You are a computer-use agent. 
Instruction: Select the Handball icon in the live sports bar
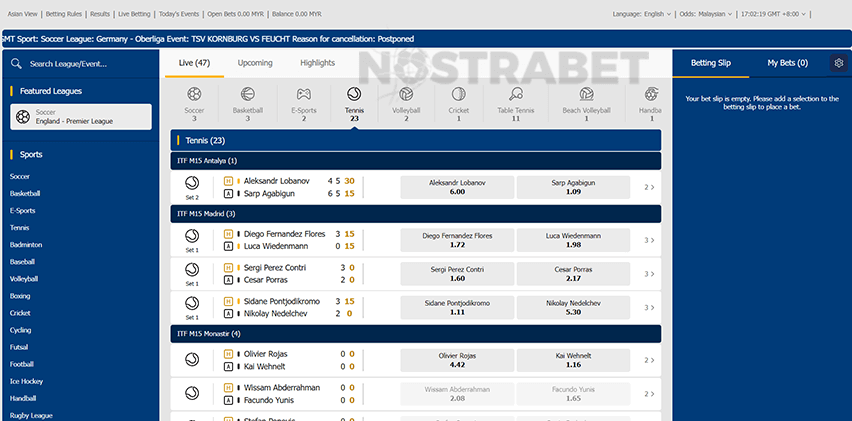[x=651, y=95]
